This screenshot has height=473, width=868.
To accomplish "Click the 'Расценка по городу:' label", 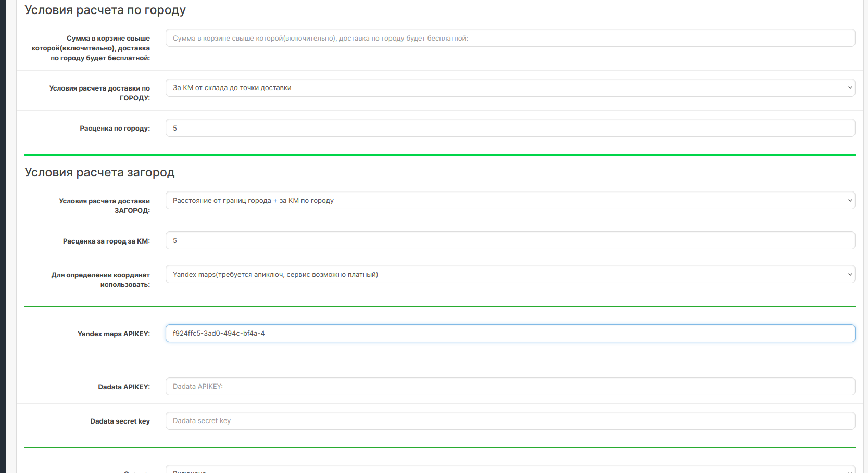I will pos(115,129).
